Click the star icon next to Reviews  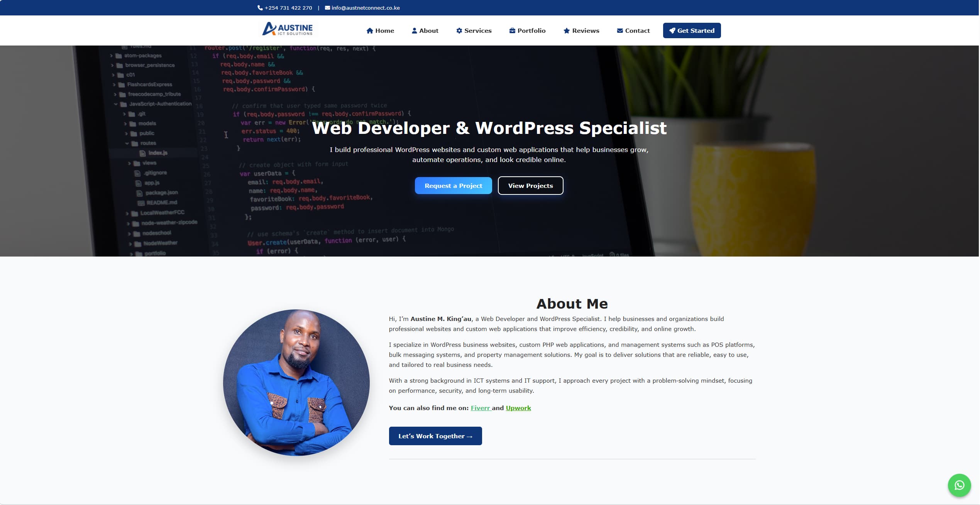pyautogui.click(x=567, y=30)
